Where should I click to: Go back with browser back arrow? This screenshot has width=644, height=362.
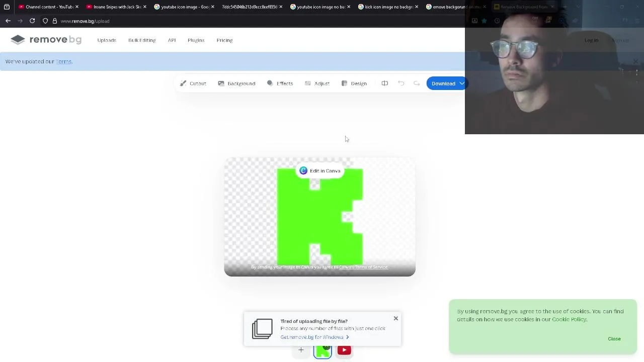(x=8, y=21)
